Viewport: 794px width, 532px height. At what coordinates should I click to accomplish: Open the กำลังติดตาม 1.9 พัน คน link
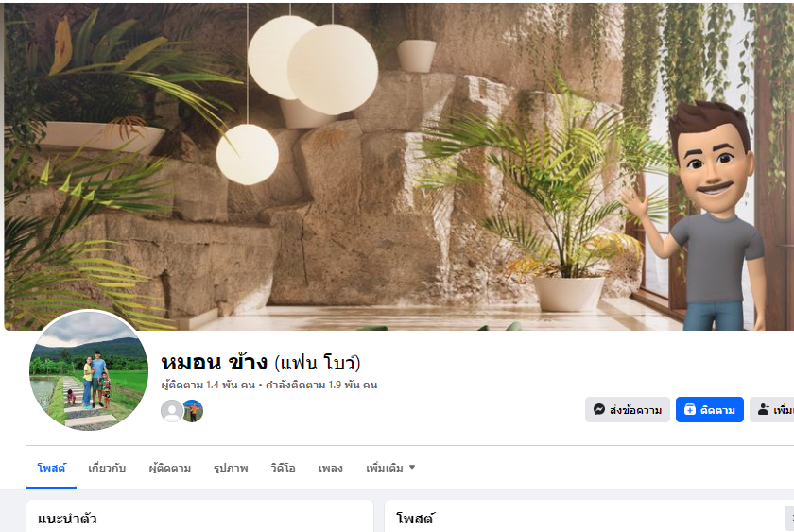tap(321, 385)
